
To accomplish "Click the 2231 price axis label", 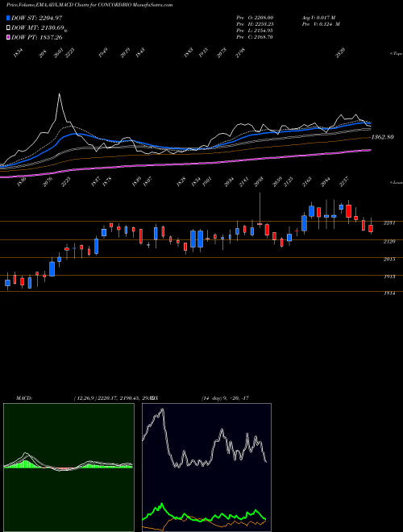I will [390, 223].
